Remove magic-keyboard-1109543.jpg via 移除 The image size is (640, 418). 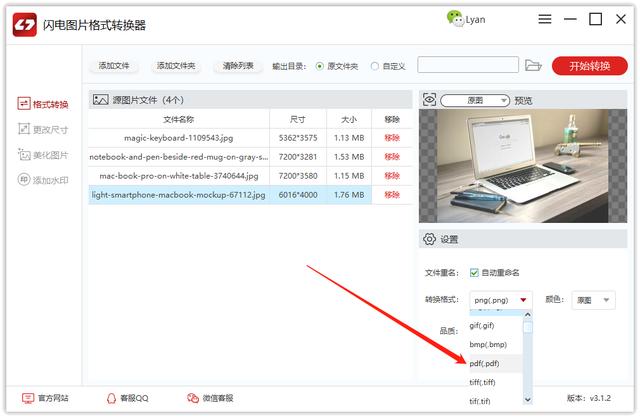pos(392,138)
